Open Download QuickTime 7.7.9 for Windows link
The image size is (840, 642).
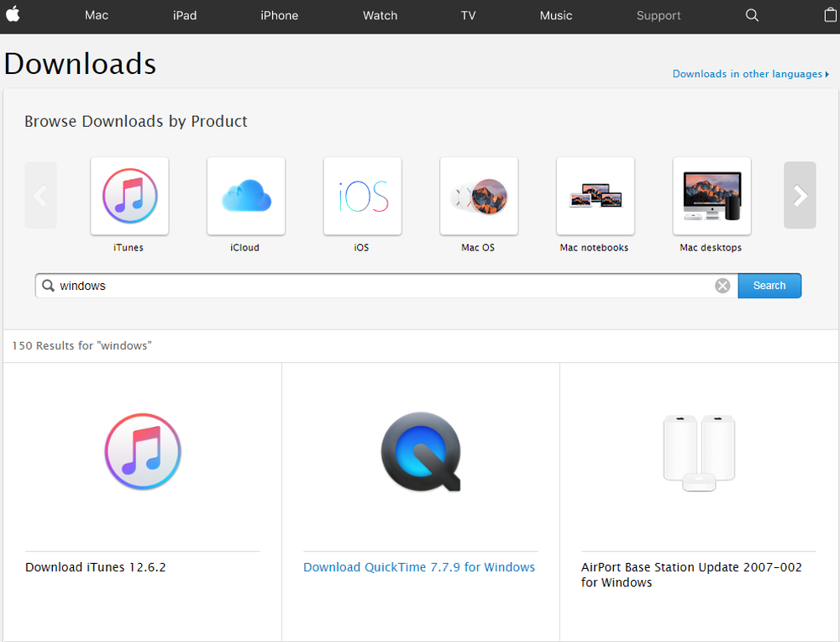[x=418, y=566]
